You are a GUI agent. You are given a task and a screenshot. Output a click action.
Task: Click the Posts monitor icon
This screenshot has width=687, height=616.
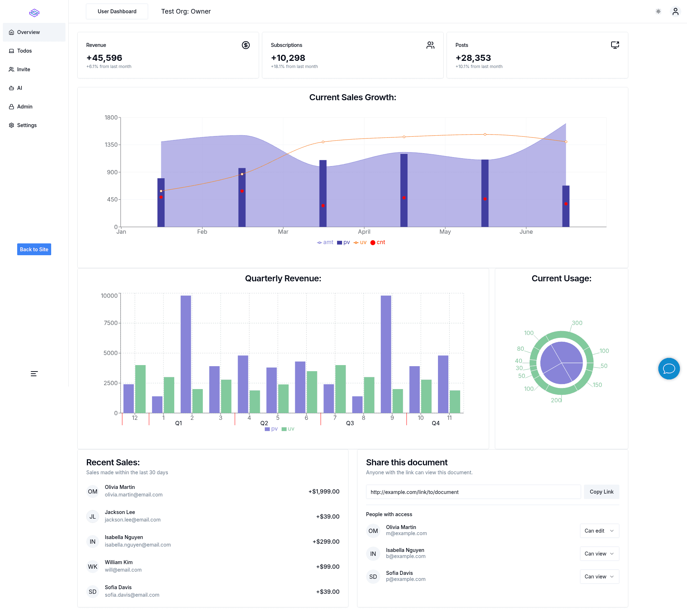(615, 45)
